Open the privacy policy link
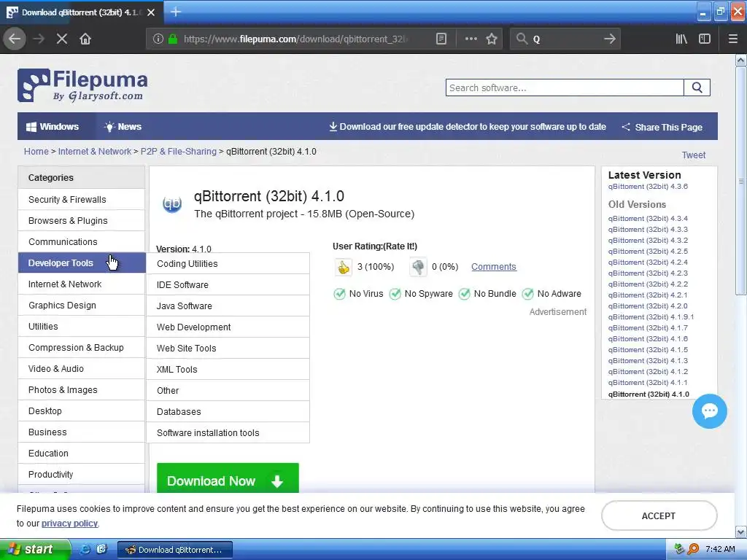747x560 pixels. (69, 524)
